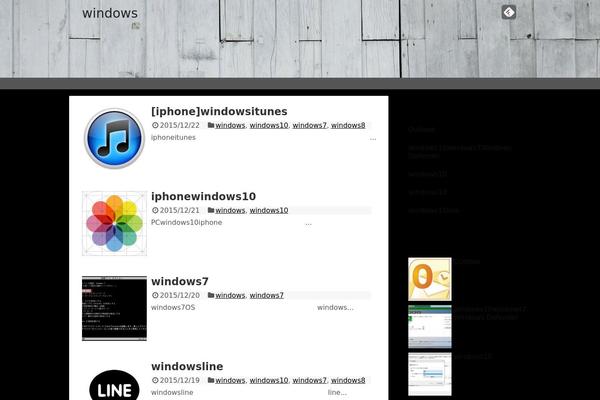Click clock icon beside 2015/12/19

155,380
